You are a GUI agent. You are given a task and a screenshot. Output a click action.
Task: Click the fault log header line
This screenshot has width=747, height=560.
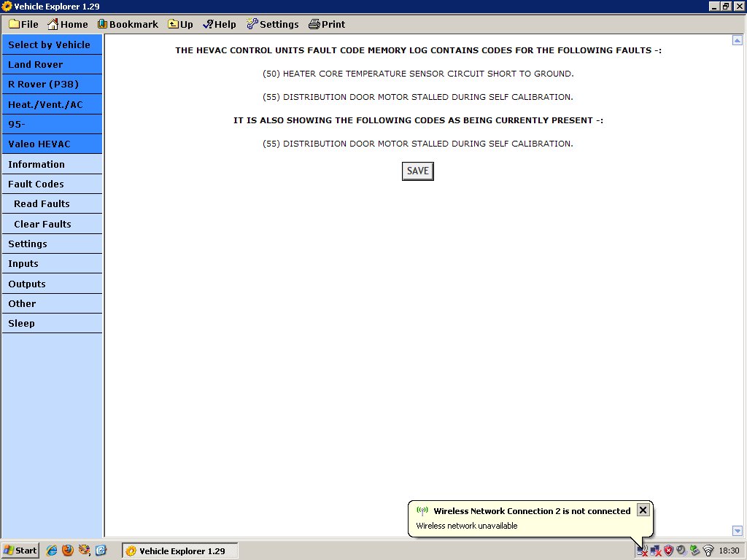coord(418,50)
